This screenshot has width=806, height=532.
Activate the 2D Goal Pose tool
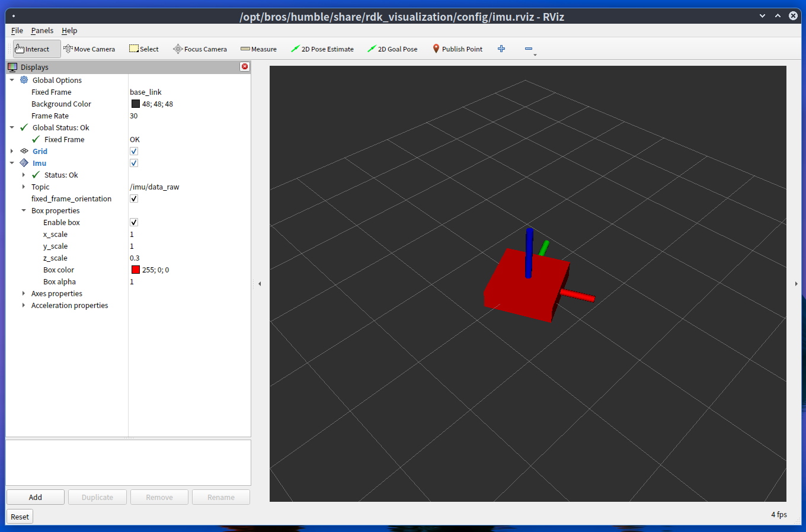[392, 49]
